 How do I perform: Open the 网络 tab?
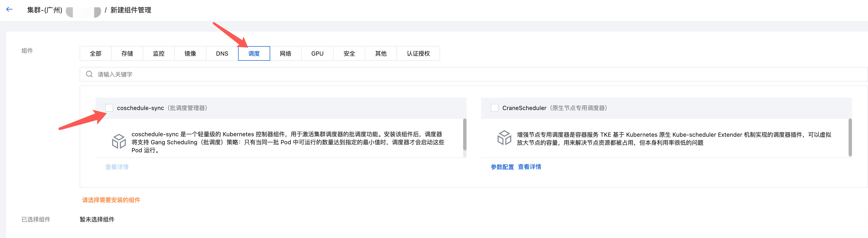click(286, 54)
